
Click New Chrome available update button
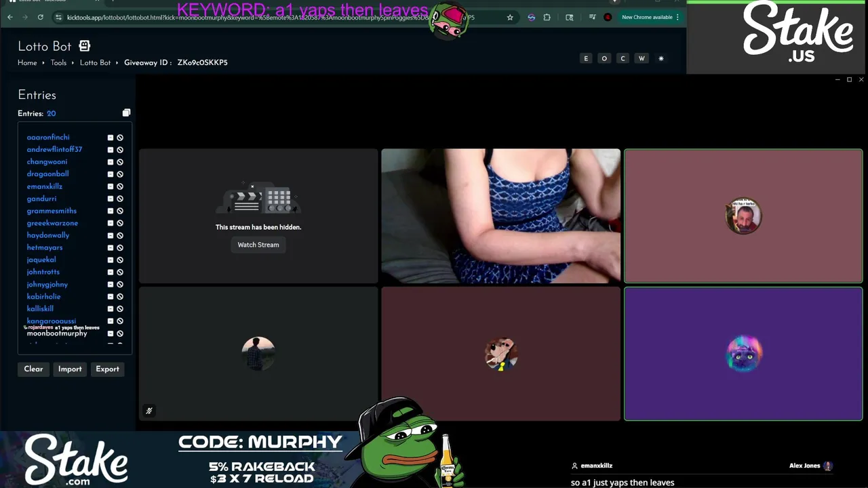coord(650,17)
